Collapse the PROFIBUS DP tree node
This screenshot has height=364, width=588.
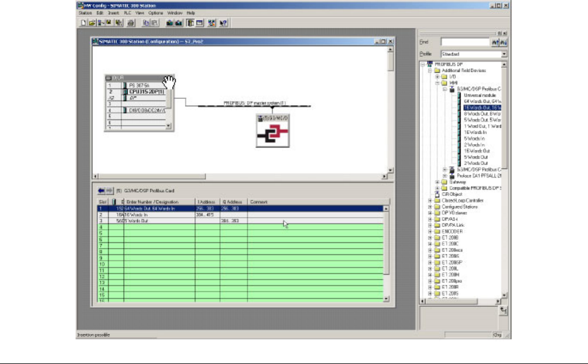pyautogui.click(x=423, y=65)
